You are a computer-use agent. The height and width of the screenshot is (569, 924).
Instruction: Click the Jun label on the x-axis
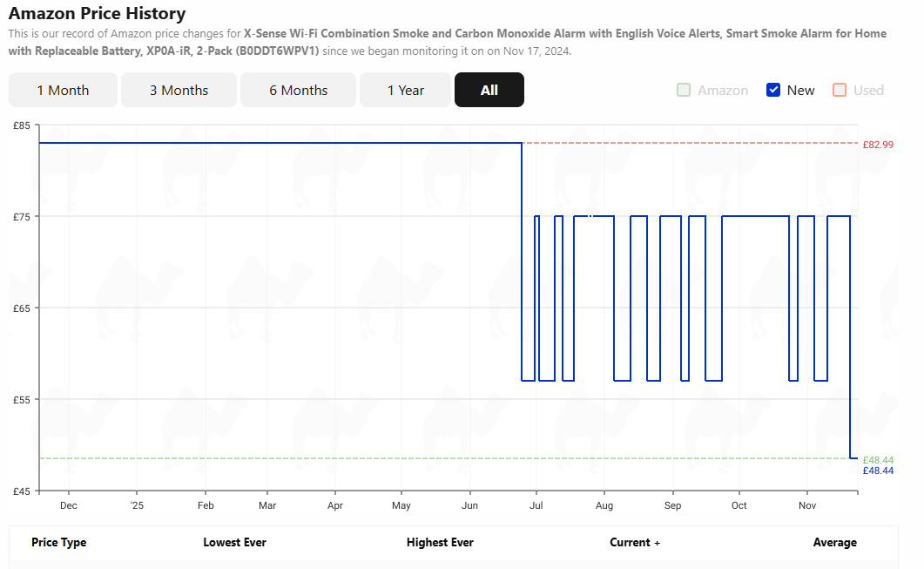(x=469, y=505)
